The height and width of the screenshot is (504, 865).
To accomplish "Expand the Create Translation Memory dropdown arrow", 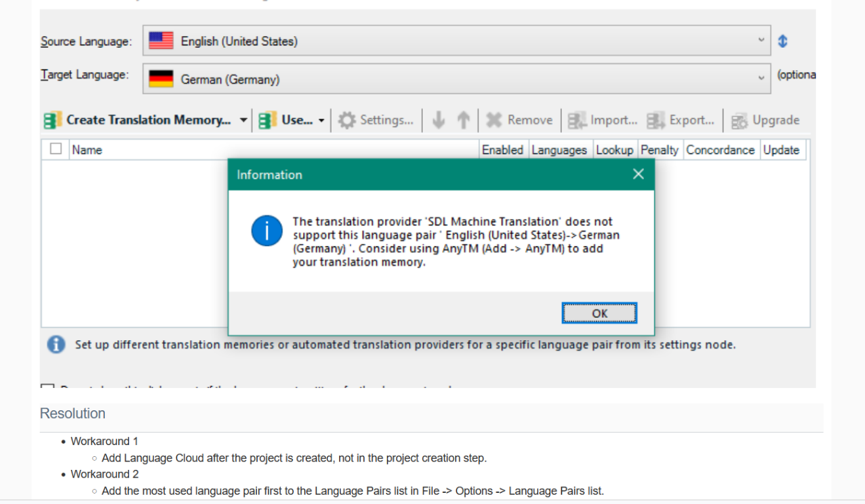I will 243,121.
